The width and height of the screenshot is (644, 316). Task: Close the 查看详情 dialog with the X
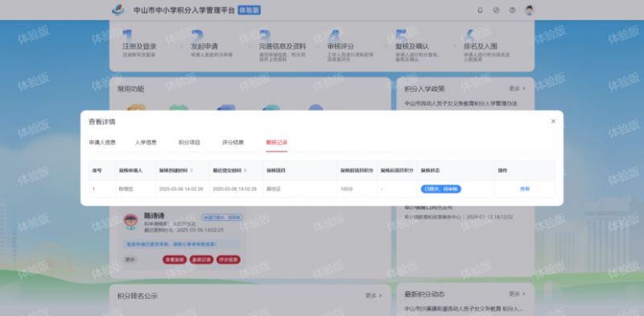coord(553,122)
